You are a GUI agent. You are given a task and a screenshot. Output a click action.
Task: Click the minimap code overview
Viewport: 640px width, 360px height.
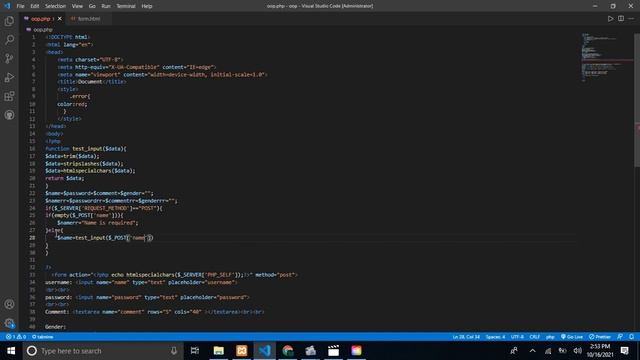tap(607, 57)
